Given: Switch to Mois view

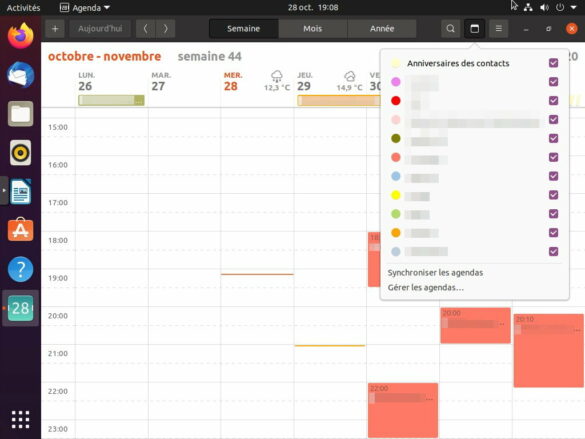Looking at the screenshot, I should [x=313, y=29].
